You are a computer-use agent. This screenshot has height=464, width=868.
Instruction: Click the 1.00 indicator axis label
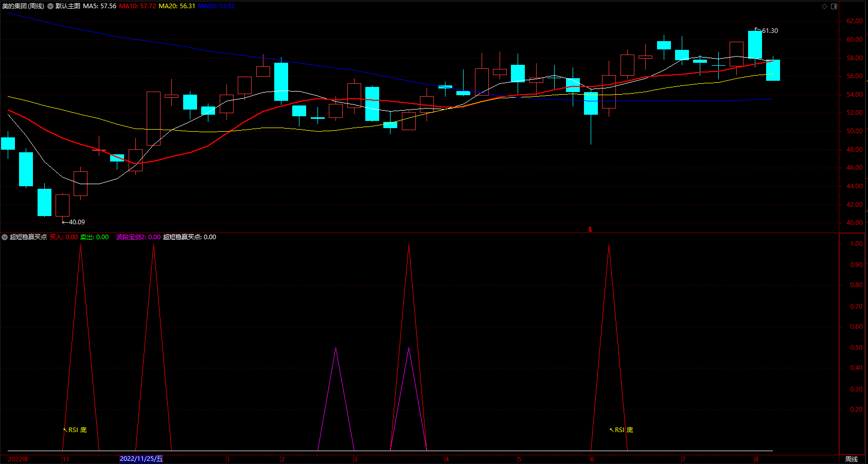[x=856, y=244]
